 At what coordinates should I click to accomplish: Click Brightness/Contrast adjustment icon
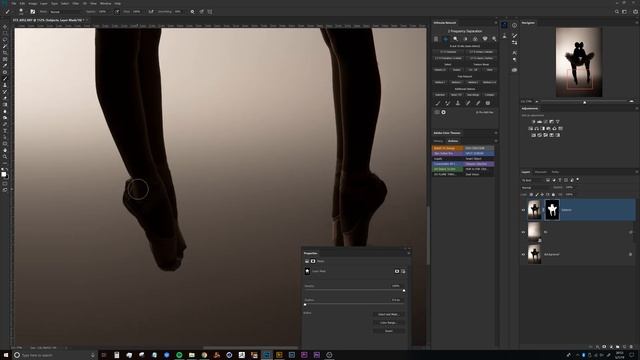[533, 122]
